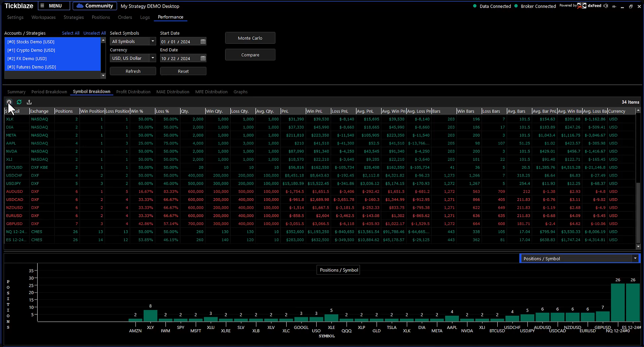The width and height of the screenshot is (644, 347).
Task: Click the Unselect All link
Action: [x=95, y=33]
